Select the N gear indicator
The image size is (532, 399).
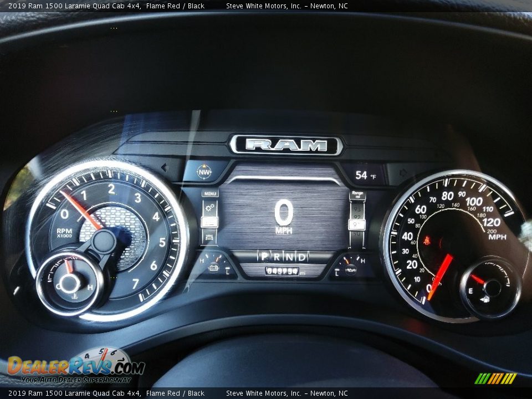pos(289,257)
